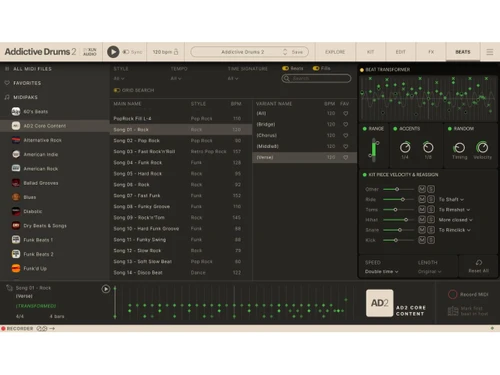Open the Hihat 'More closed' dropdown

pos(456,220)
